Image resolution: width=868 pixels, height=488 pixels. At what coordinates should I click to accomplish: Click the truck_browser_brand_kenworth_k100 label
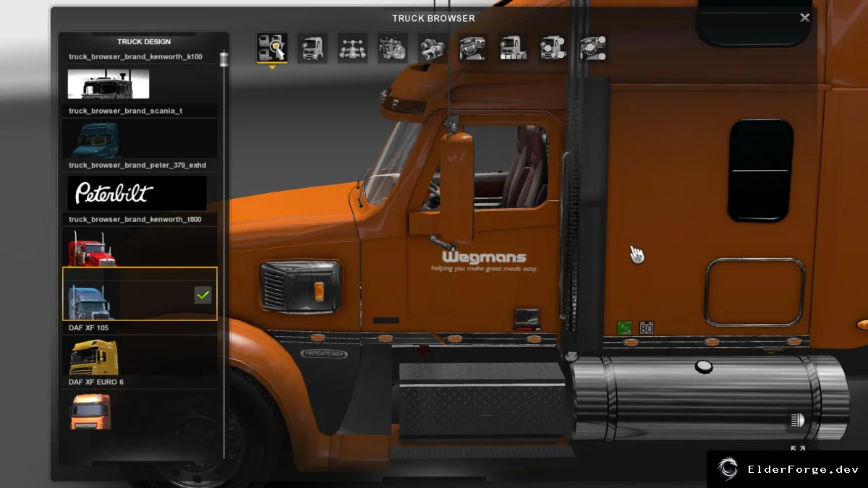pyautogui.click(x=135, y=56)
